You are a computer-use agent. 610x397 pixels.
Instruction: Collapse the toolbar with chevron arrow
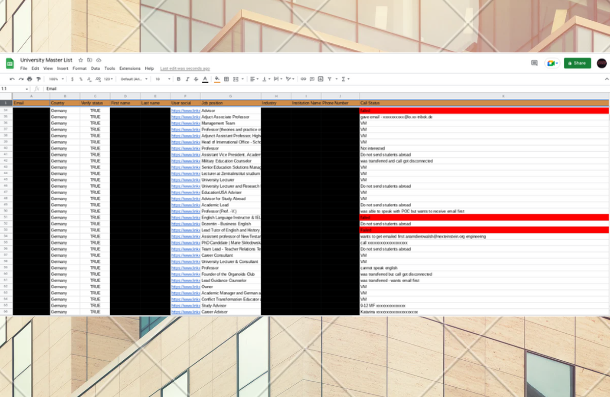(606, 79)
